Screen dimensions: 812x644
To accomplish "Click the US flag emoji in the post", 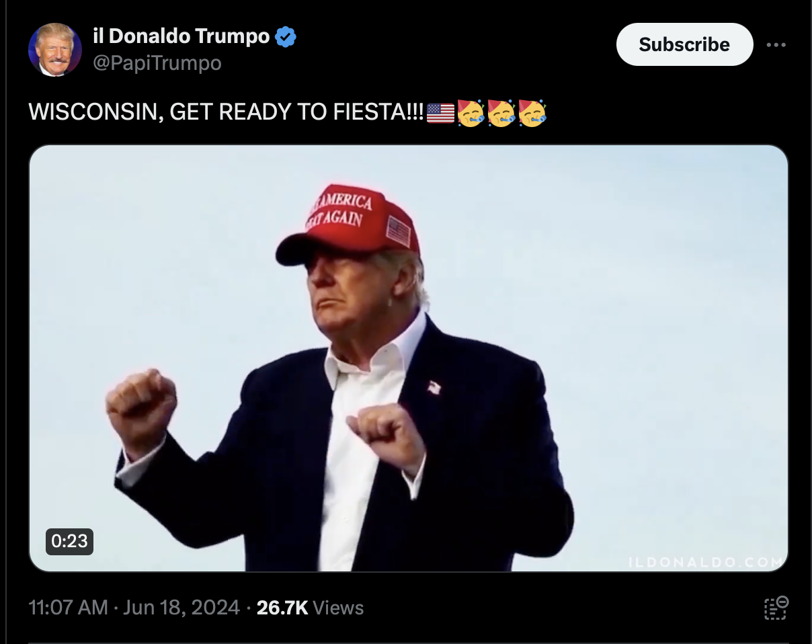I will click(x=441, y=113).
